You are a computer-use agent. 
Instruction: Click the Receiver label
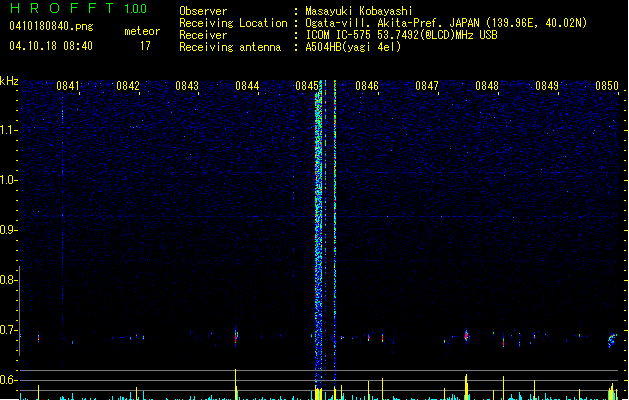[x=203, y=35]
